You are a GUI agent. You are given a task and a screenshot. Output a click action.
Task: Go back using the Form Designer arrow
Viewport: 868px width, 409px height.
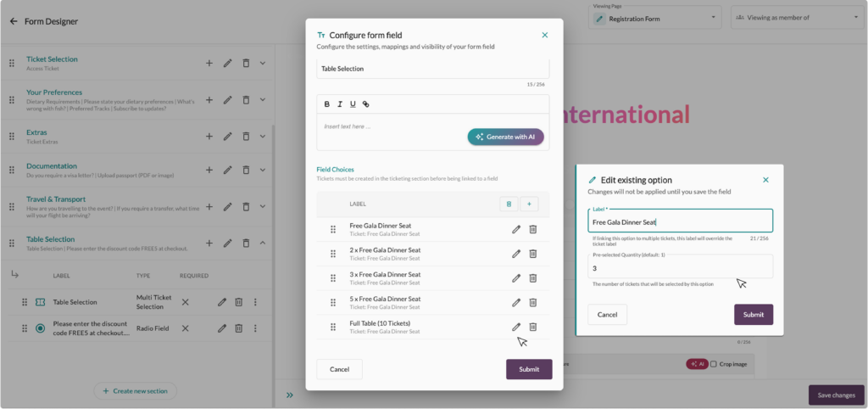point(13,22)
